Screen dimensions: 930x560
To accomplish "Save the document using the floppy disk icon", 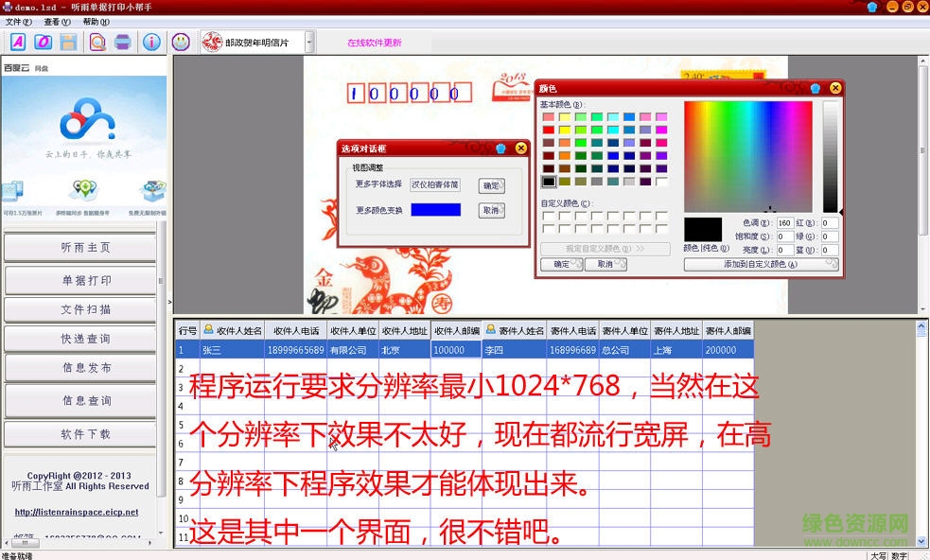I will pos(69,43).
